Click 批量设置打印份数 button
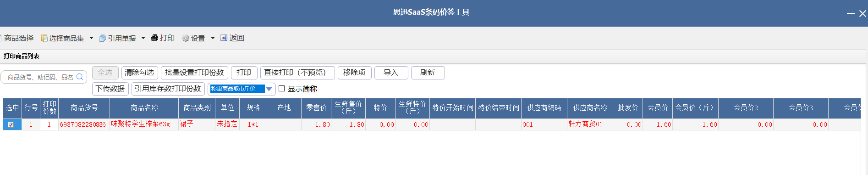Image resolution: width=868 pixels, height=175 pixels. pyautogui.click(x=194, y=73)
